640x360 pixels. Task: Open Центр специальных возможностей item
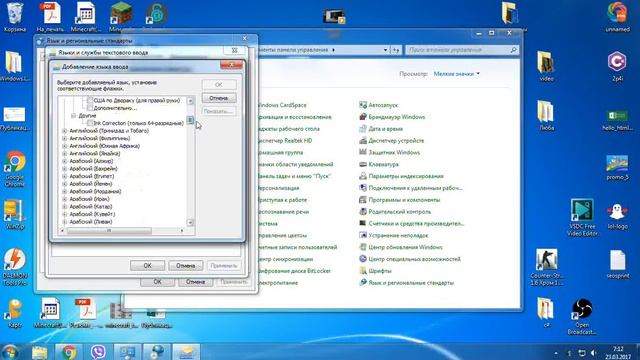click(410, 259)
